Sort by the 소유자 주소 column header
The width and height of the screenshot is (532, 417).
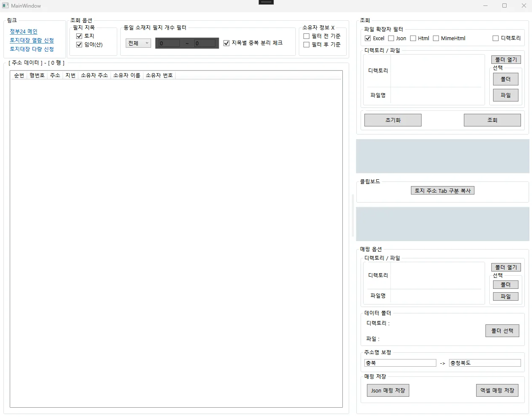pyautogui.click(x=94, y=75)
